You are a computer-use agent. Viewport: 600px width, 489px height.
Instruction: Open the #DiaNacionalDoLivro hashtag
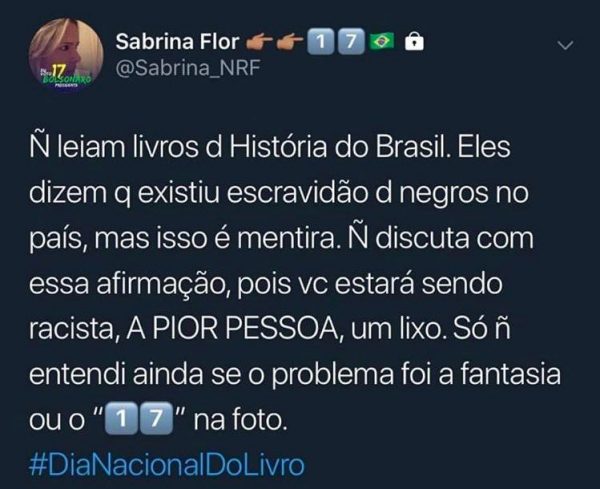[167, 465]
